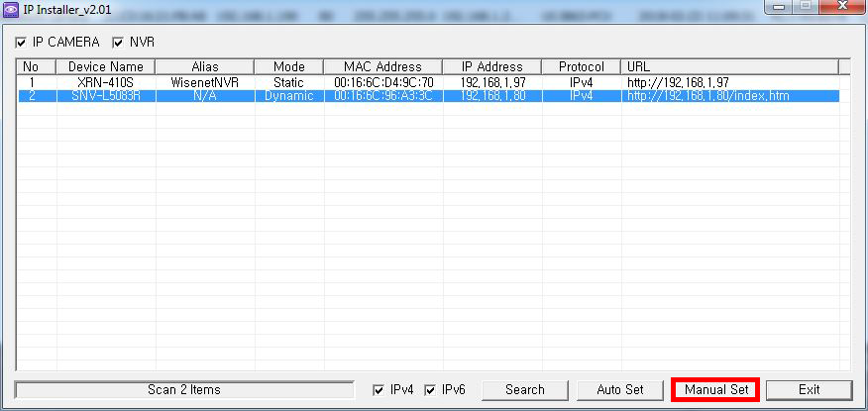Close the IP Installer window
The height and width of the screenshot is (411, 868).
click(841, 7)
